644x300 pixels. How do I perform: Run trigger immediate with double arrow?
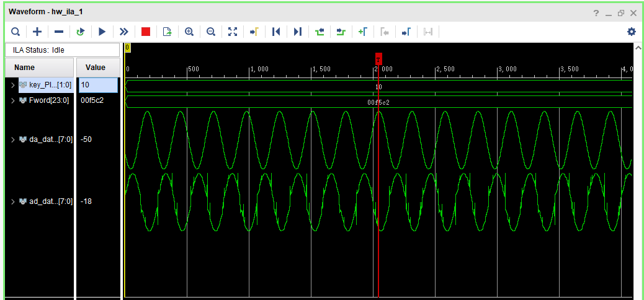coord(123,32)
